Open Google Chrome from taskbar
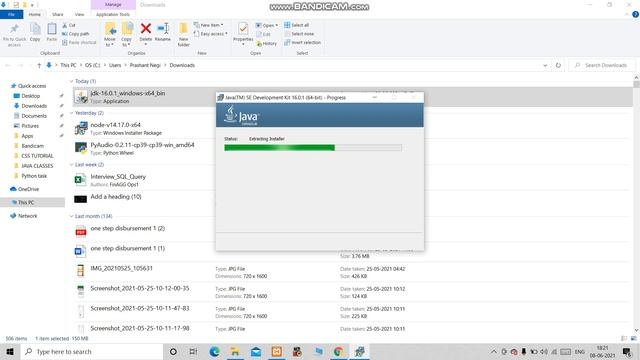 pos(338,351)
